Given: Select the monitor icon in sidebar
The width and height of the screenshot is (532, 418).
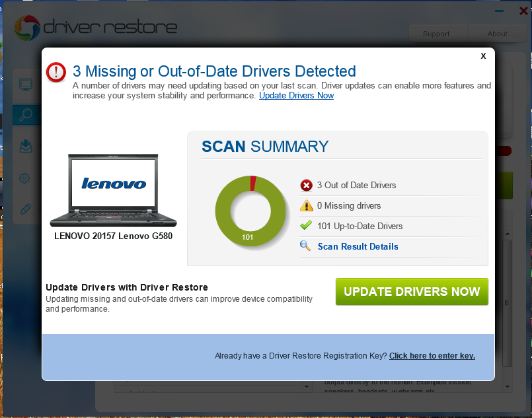Looking at the screenshot, I should coord(26,85).
